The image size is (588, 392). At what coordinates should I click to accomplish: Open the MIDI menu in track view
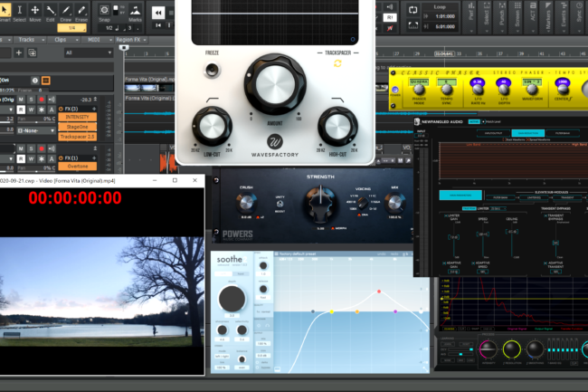tap(99, 40)
